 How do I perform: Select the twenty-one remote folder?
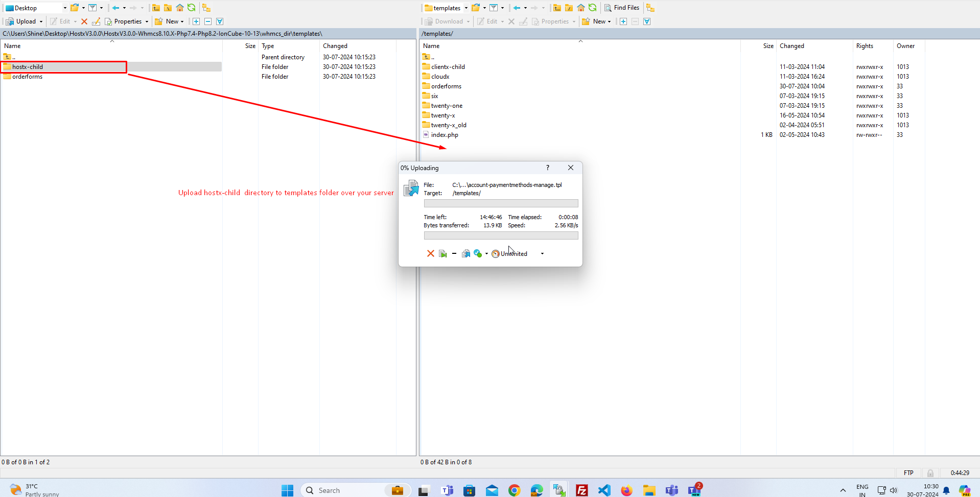tap(447, 106)
